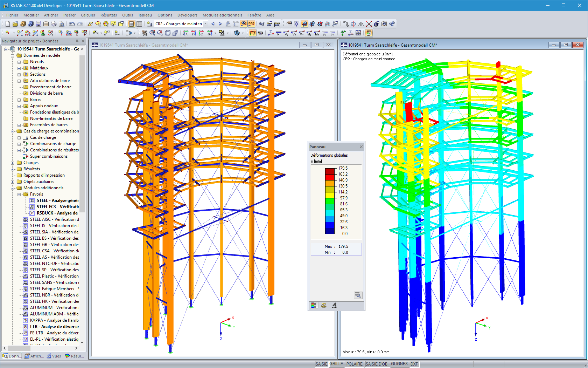
Task: Toggle the project navigator panel icon
Action: 131,24
